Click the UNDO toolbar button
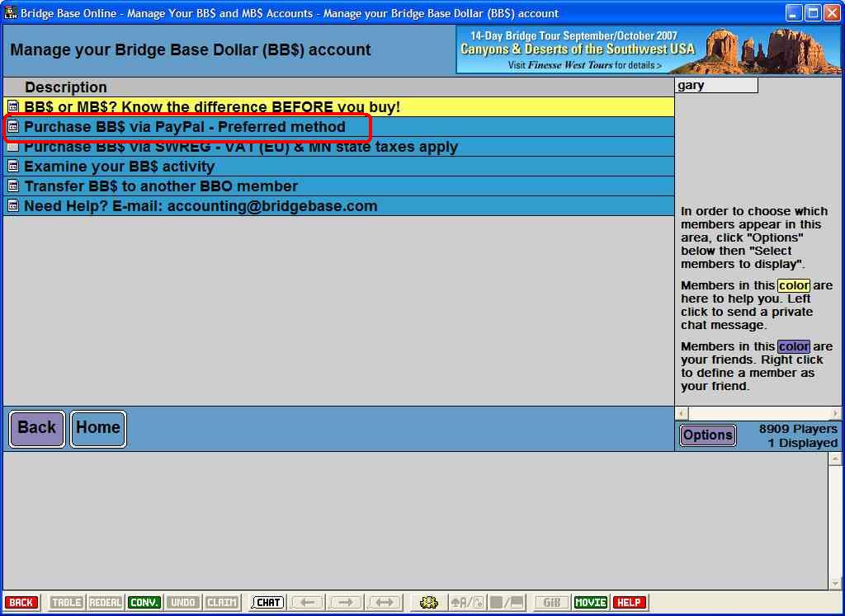Viewport: 845px width, 616px height. point(182,603)
